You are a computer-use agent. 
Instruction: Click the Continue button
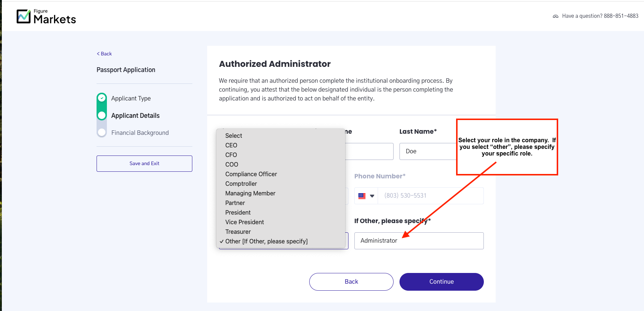[441, 282]
